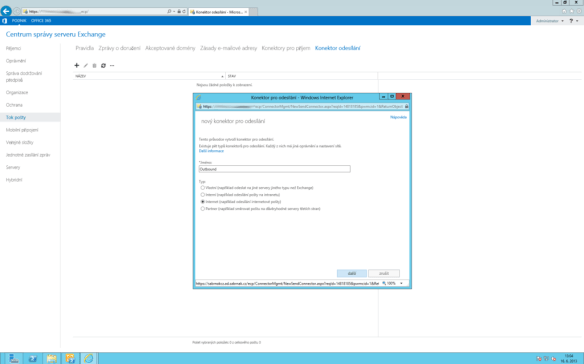Viewport: 584px width, 364px height.
Task: Open the address bar search dropdown arrow
Action: click(x=174, y=12)
